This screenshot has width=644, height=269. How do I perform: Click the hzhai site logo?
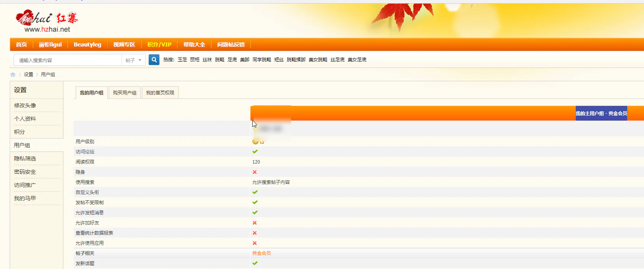tap(47, 21)
